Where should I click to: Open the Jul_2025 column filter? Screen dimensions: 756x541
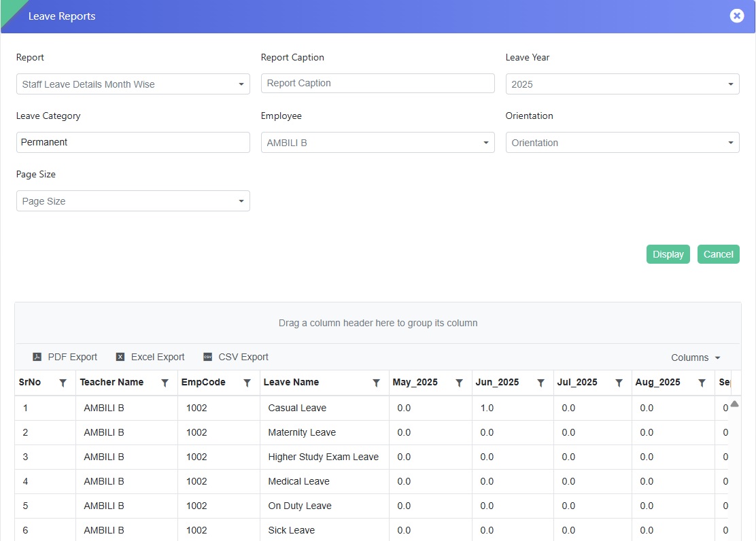(619, 383)
